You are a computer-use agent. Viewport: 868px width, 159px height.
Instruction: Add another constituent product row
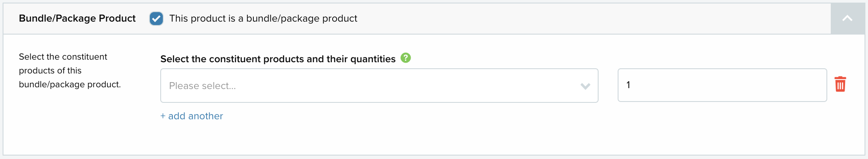(x=191, y=116)
